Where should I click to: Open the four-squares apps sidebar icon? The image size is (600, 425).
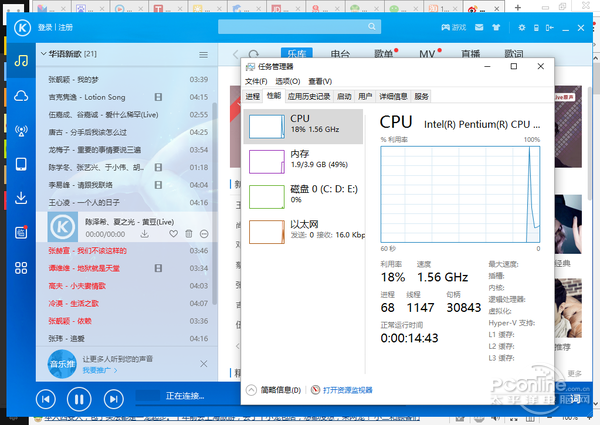point(21,268)
